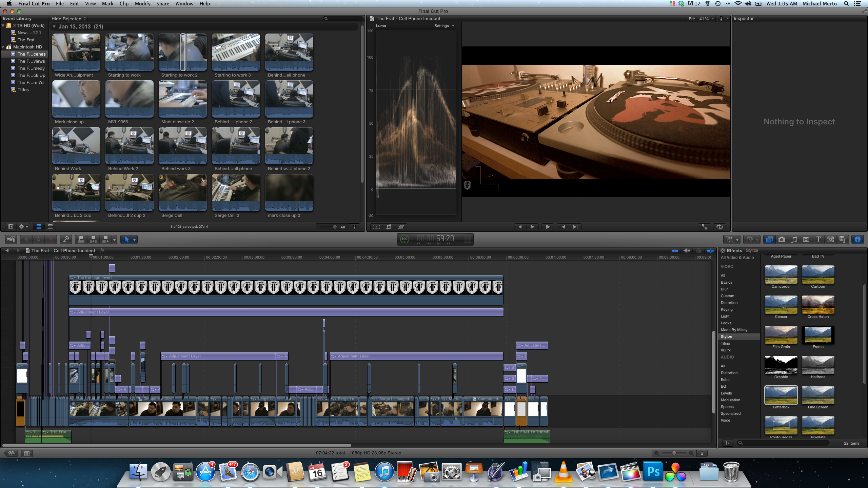The height and width of the screenshot is (488, 868).
Task: Open the Clip menu
Action: (x=124, y=4)
